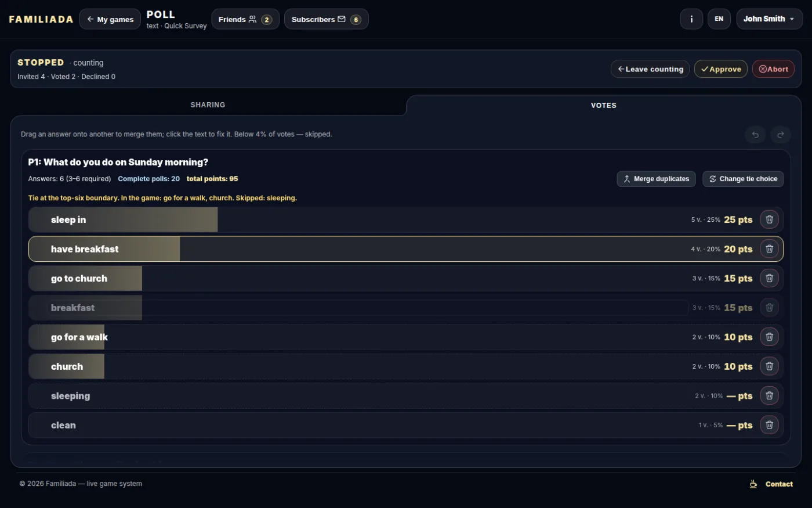Leave counting mode
The width and height of the screenshot is (812, 508).
coord(650,69)
